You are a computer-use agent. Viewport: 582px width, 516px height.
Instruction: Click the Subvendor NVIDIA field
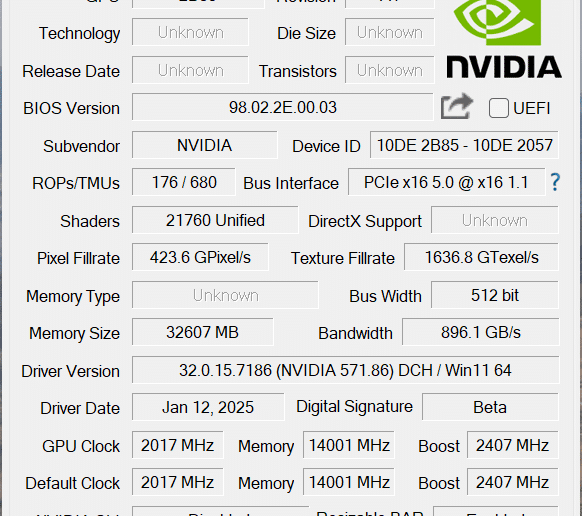pyautogui.click(x=205, y=145)
